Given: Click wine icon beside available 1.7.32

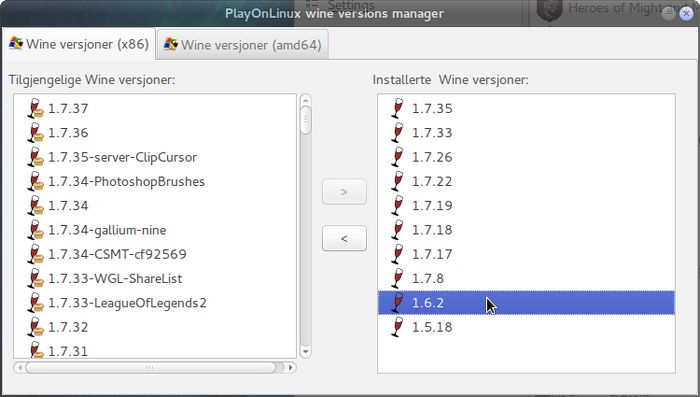Looking at the screenshot, I should (36, 327).
